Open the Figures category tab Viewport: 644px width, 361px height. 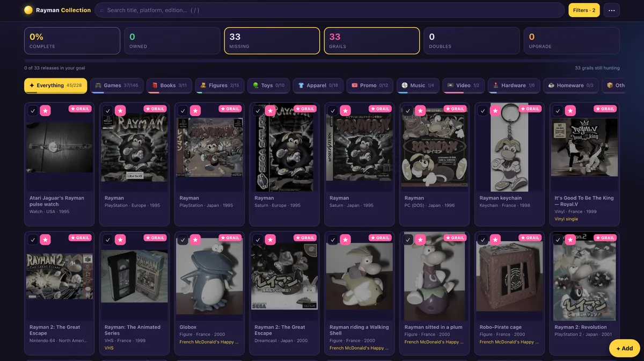point(219,85)
